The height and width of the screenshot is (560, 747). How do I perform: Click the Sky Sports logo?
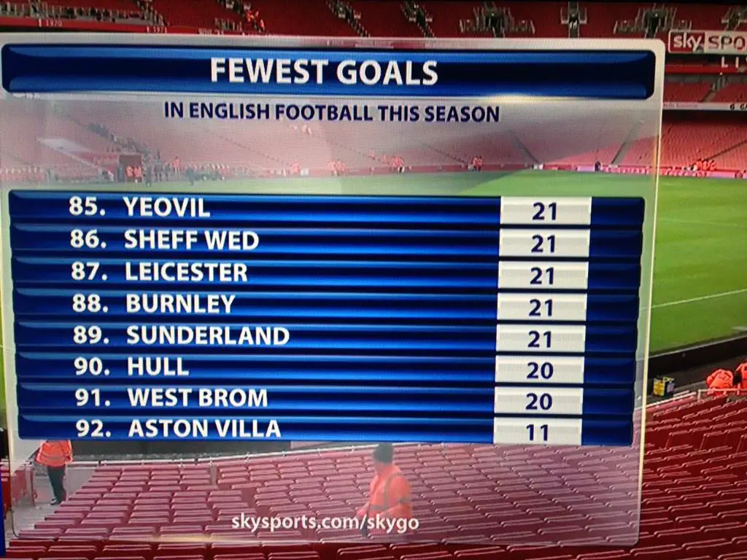click(708, 42)
